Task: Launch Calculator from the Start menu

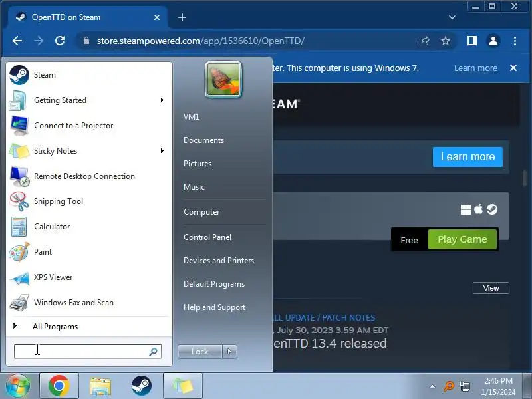Action: [x=88, y=227]
